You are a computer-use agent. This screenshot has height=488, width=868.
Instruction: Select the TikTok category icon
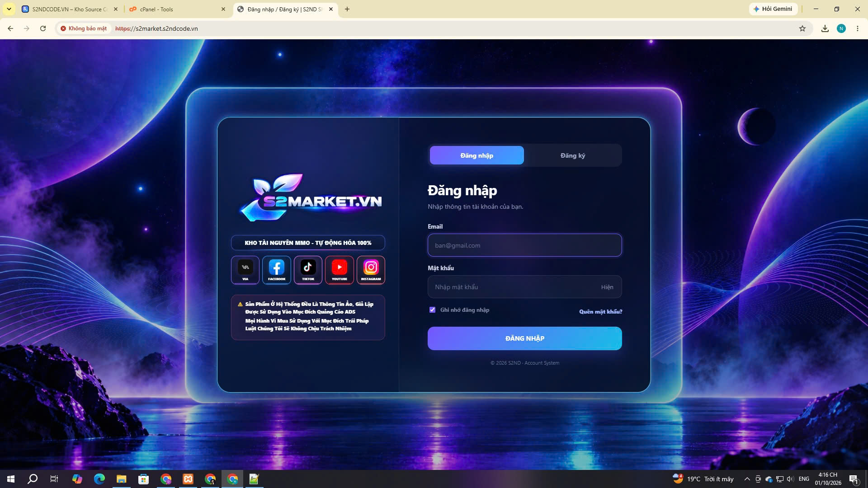click(x=308, y=270)
